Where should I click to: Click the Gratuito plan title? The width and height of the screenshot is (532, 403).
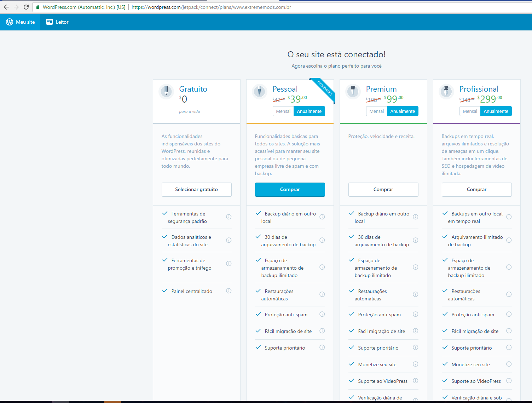tap(193, 89)
